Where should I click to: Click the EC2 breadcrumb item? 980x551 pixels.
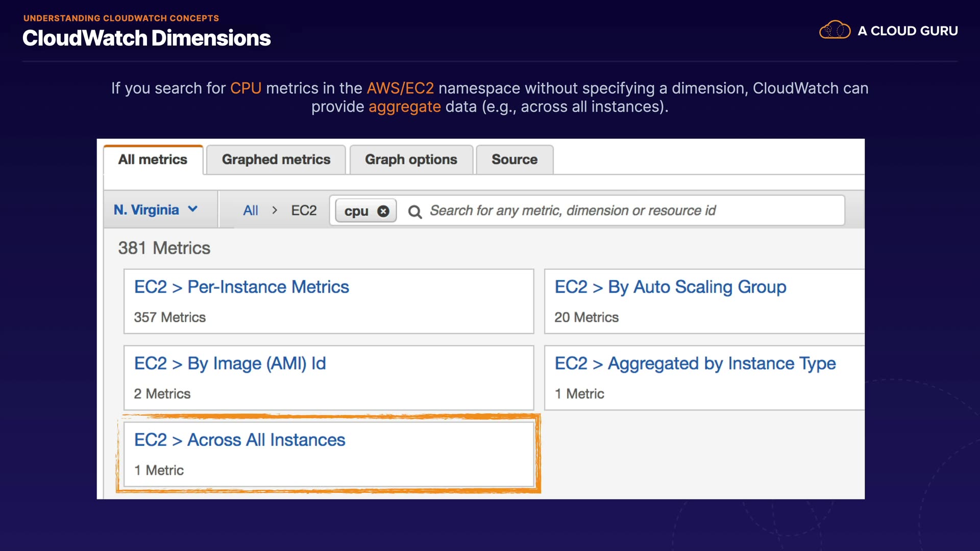pos(304,210)
